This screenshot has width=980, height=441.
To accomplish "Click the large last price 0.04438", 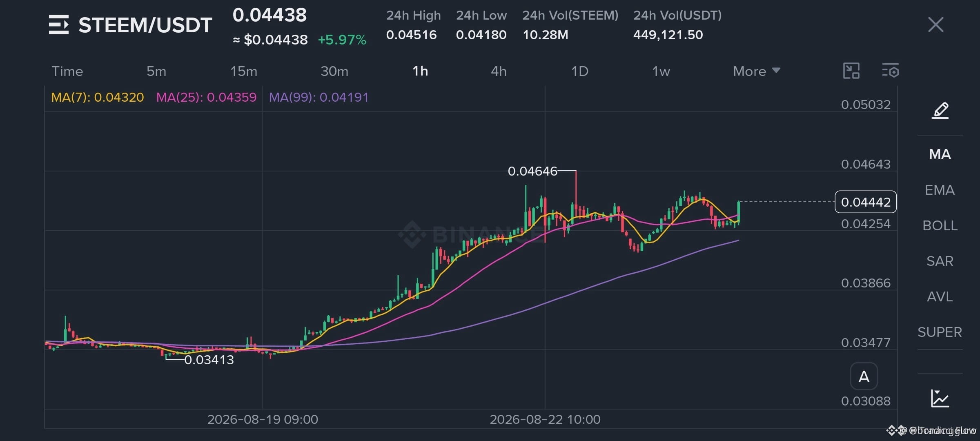I will pos(269,15).
